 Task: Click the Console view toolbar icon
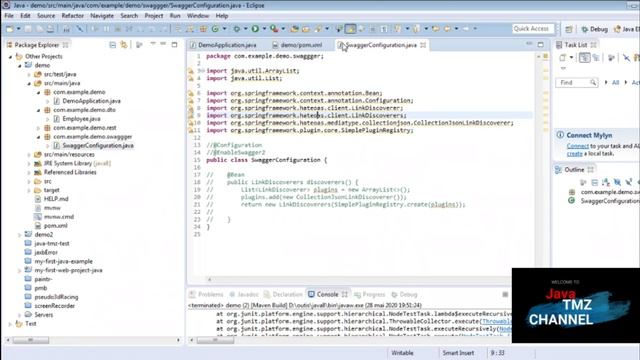[505, 294]
